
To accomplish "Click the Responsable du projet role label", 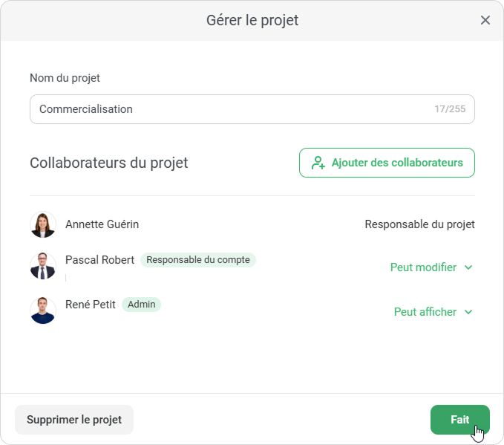I will [x=419, y=224].
